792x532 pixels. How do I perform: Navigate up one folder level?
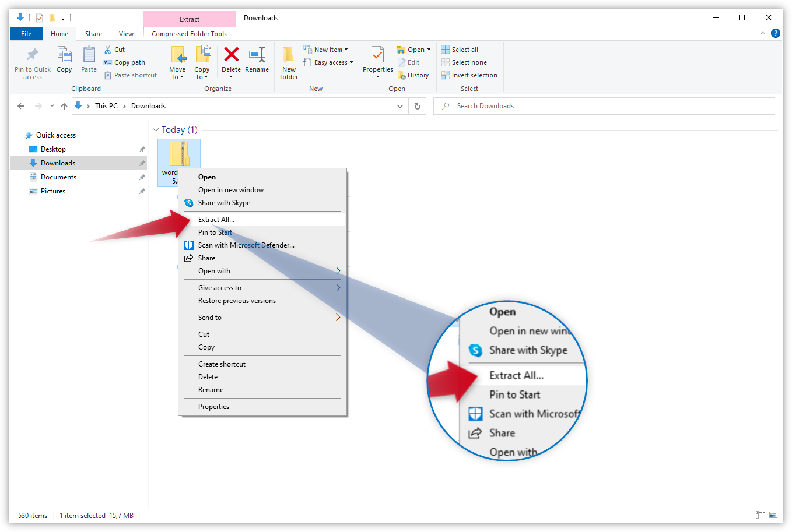coord(64,106)
